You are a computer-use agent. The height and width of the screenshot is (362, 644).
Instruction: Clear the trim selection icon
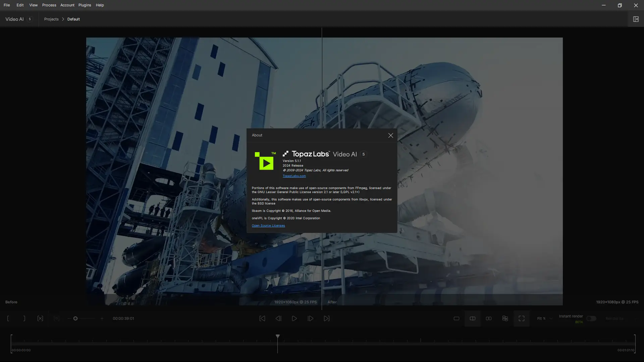point(40,318)
